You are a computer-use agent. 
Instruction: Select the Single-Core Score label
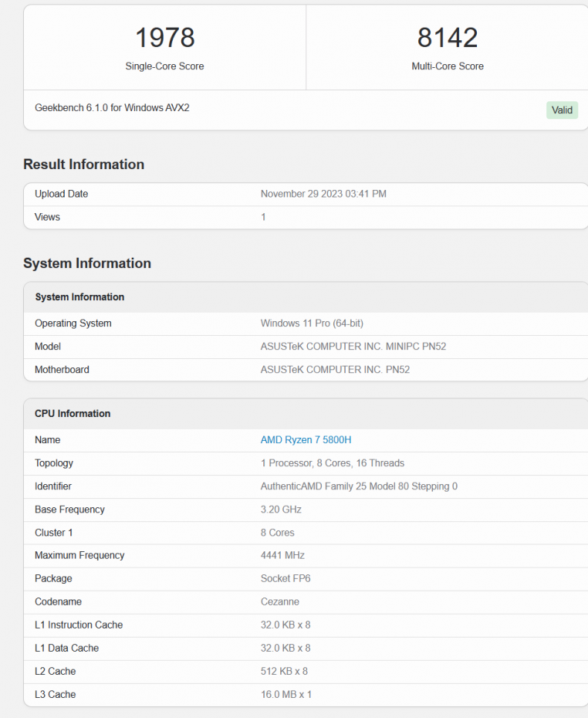click(164, 66)
